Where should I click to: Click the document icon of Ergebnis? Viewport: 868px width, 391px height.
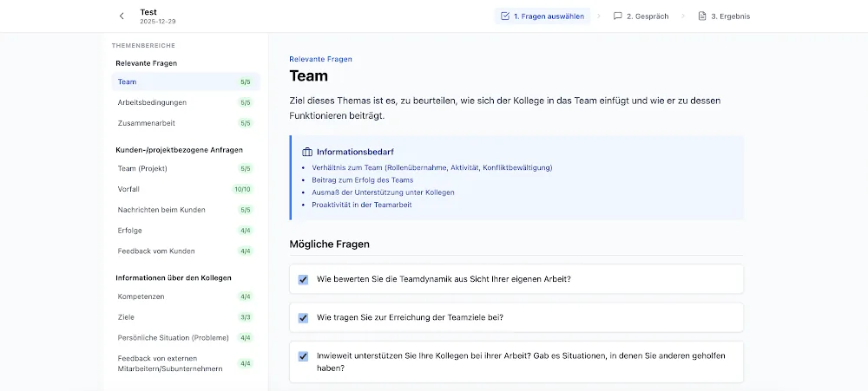tap(702, 16)
